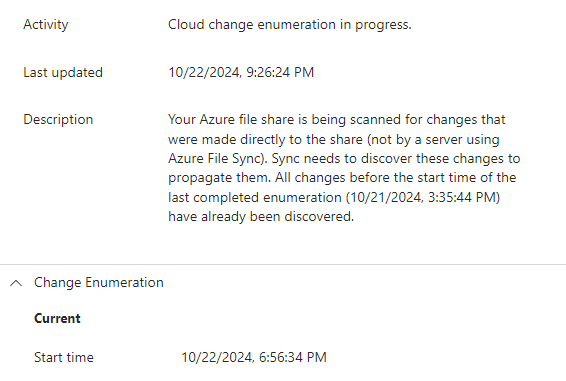
Task: Click the Start time label
Action: 64,358
